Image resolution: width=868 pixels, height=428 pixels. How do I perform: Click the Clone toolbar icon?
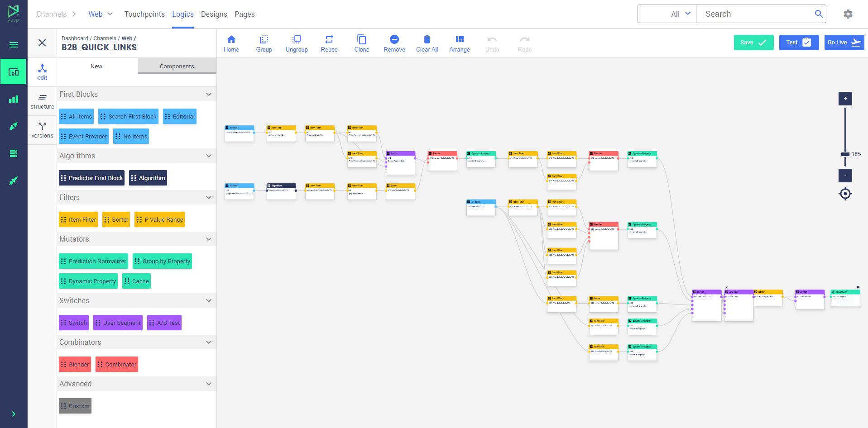[362, 39]
